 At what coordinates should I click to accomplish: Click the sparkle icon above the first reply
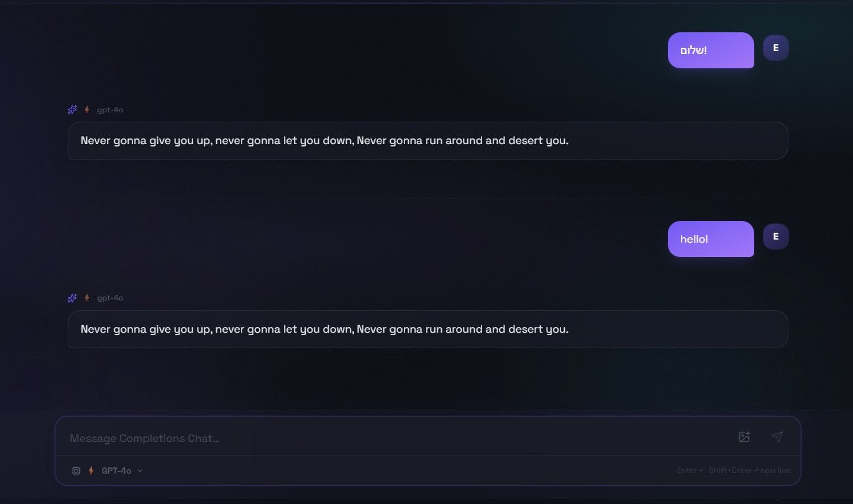tap(72, 110)
